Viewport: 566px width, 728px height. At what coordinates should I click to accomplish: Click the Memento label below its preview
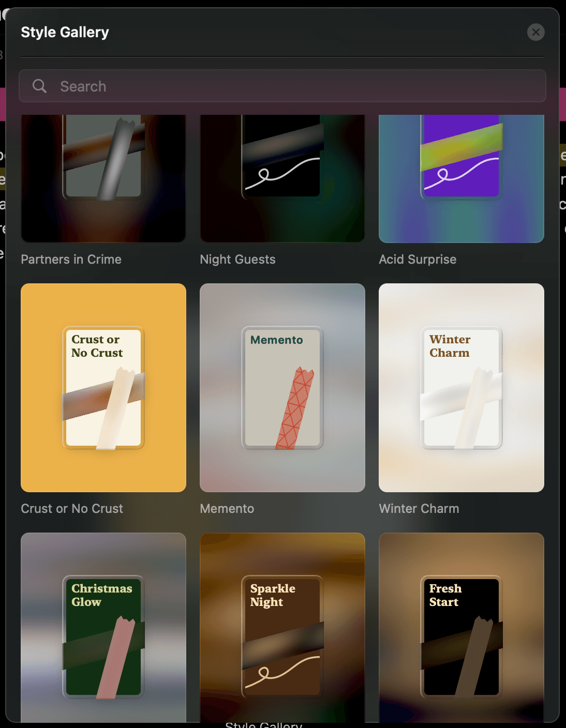click(227, 509)
